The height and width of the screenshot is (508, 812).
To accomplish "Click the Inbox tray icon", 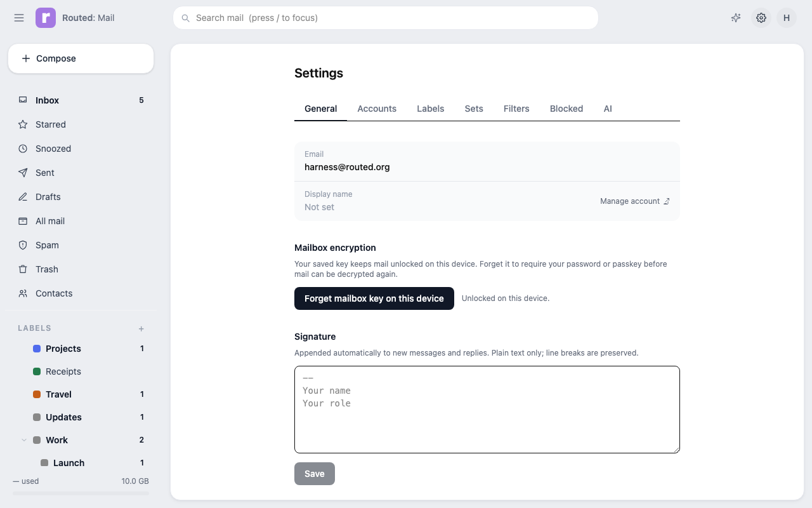I will 23,100.
